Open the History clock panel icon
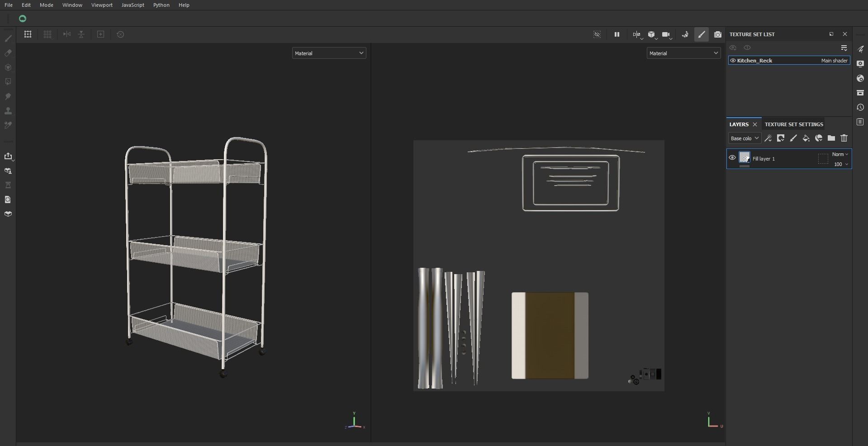The width and height of the screenshot is (868, 446). (860, 107)
